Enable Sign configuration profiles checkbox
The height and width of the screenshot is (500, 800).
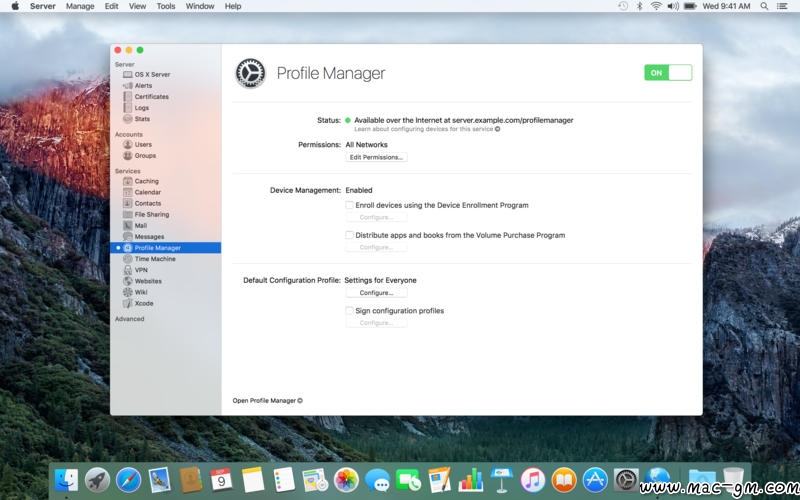(349, 311)
